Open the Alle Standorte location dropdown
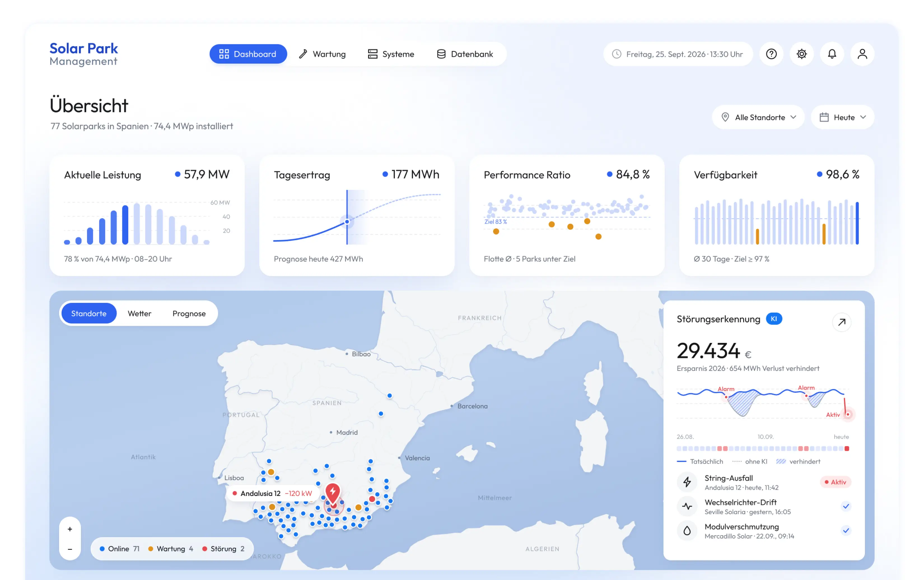Image resolution: width=924 pixels, height=580 pixels. [758, 117]
